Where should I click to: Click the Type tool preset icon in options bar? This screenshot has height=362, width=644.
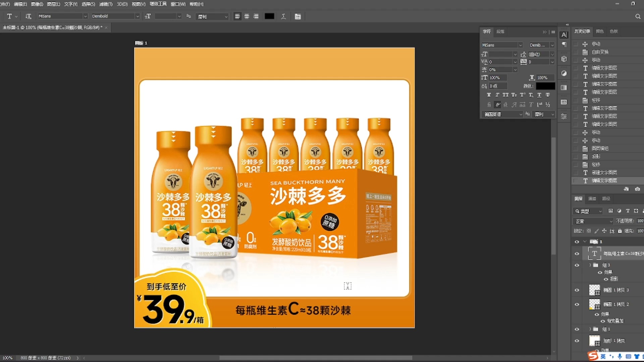click(x=10, y=16)
